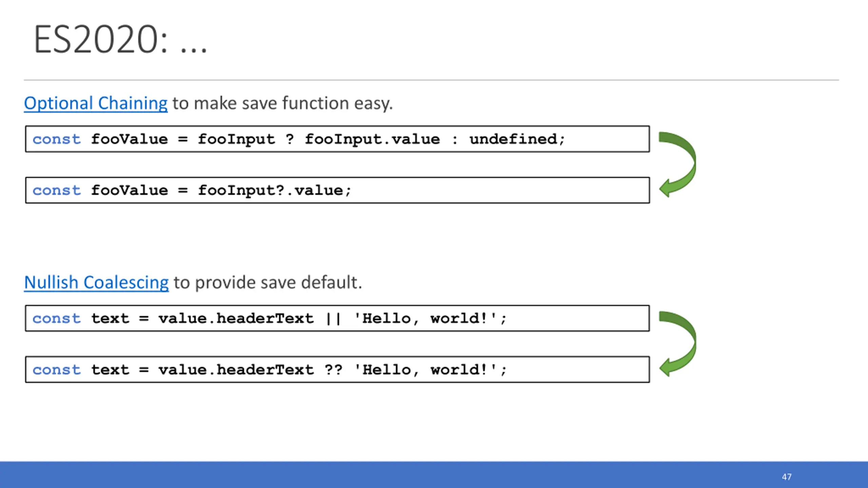Click the green curved arrow beside headerText code
Viewport: 868px width, 488px height.
pos(677,344)
